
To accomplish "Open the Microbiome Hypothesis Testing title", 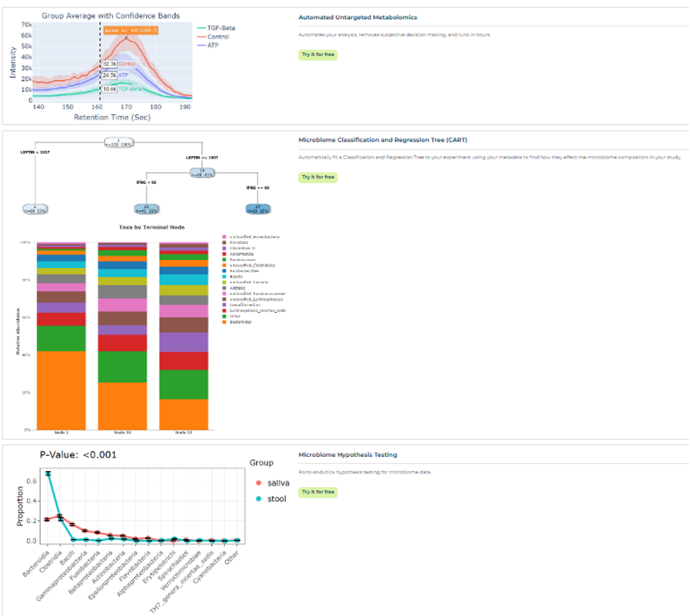I will coord(347,454).
